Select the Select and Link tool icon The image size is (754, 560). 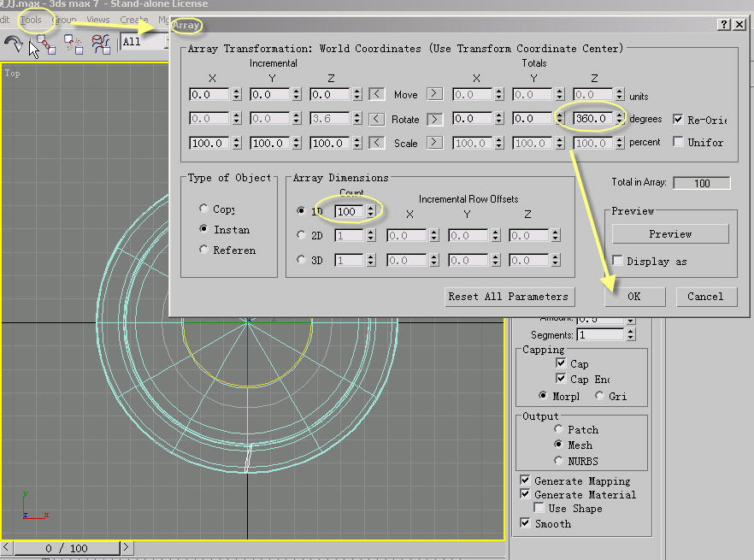pos(46,44)
